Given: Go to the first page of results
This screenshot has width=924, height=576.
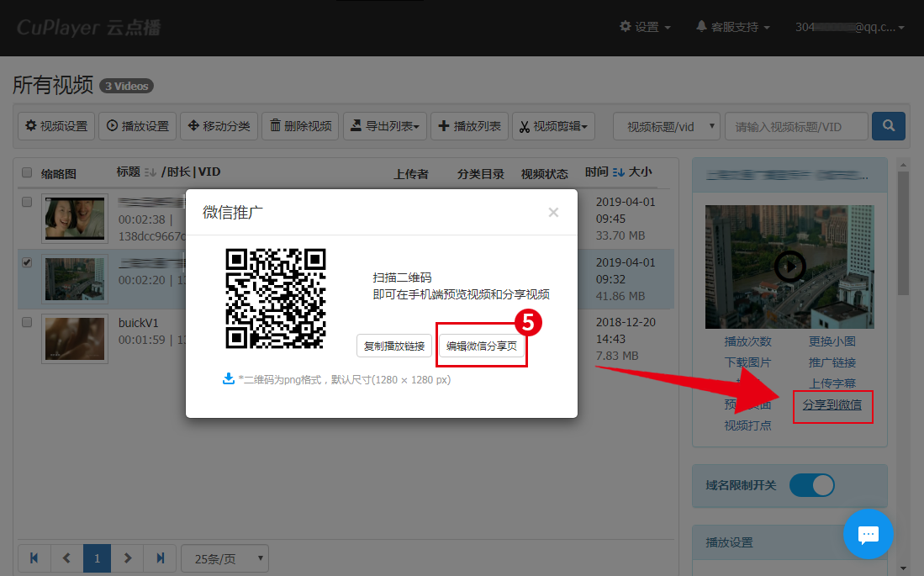Looking at the screenshot, I should point(34,558).
